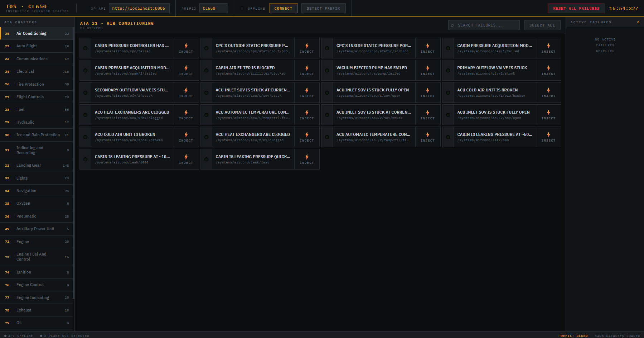Inject the Vacuum Ejector Pump Has Failed failure
The image size is (644, 338).
[x=427, y=70]
